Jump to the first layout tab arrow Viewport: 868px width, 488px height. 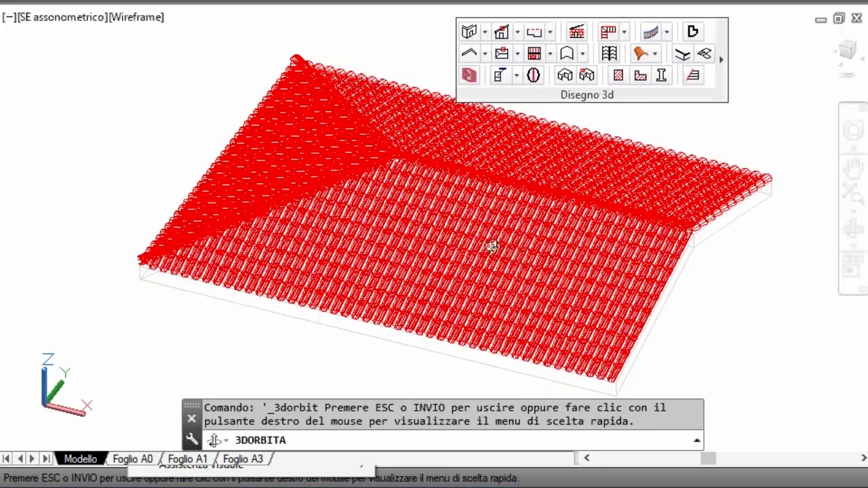pos(6,459)
